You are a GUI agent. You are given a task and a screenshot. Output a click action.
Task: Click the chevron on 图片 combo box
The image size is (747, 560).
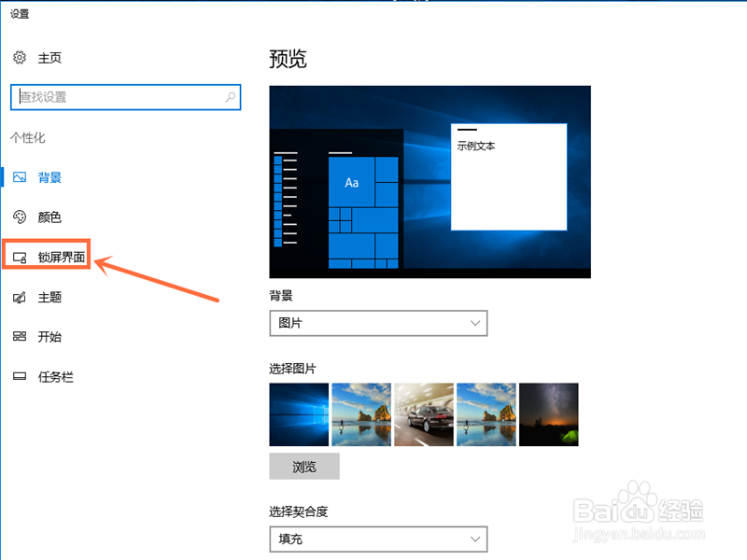(475, 323)
